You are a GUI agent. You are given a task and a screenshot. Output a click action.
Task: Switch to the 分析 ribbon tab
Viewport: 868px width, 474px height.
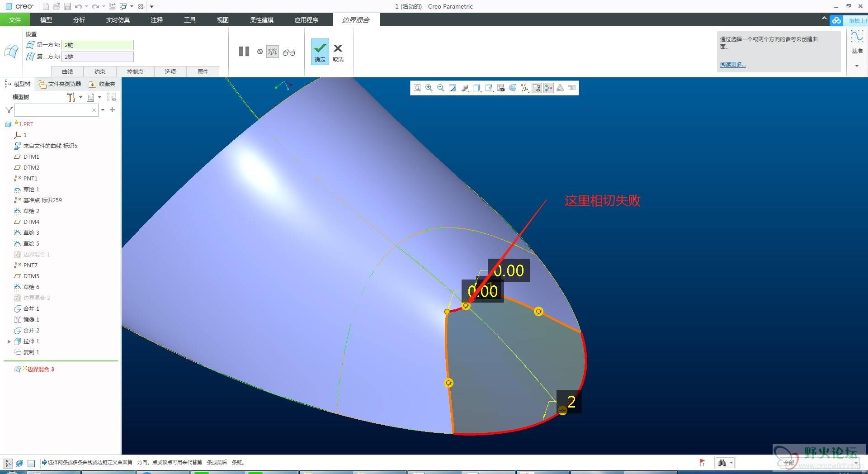79,20
